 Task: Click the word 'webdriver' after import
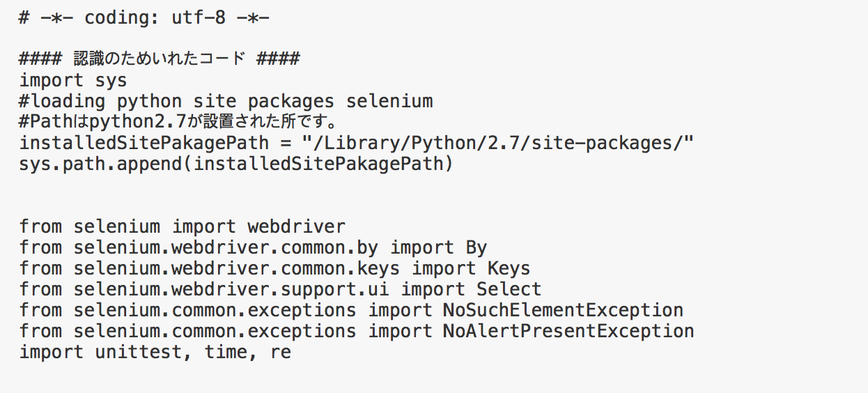pos(296,226)
